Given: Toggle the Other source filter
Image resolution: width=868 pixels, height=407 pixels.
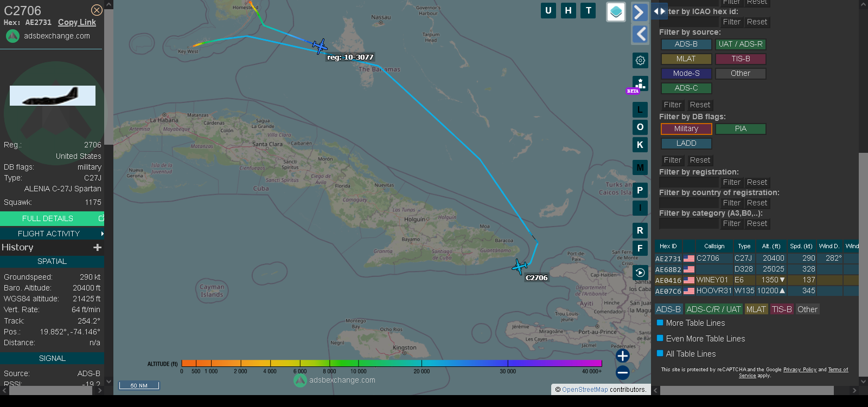Looking at the screenshot, I should pos(741,74).
